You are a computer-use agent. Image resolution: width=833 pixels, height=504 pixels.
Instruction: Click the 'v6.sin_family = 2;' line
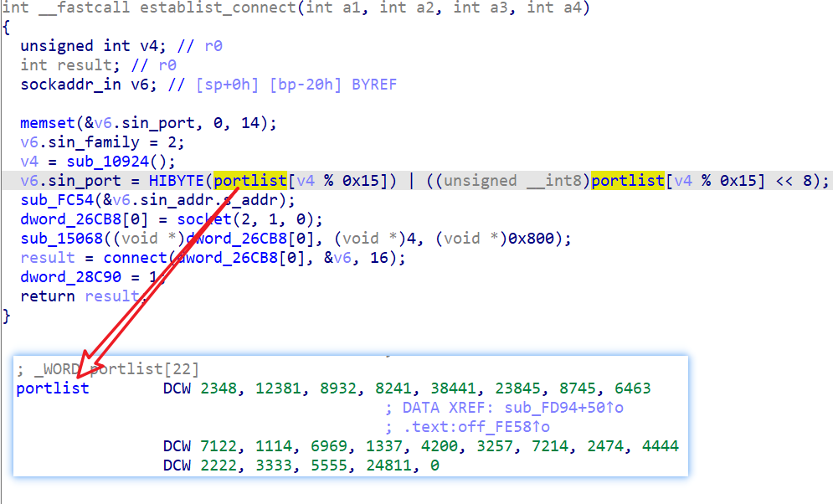pyautogui.click(x=102, y=142)
